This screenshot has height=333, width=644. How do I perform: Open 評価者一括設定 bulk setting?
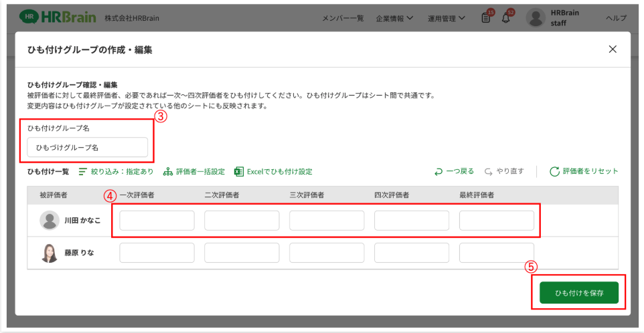pyautogui.click(x=193, y=172)
